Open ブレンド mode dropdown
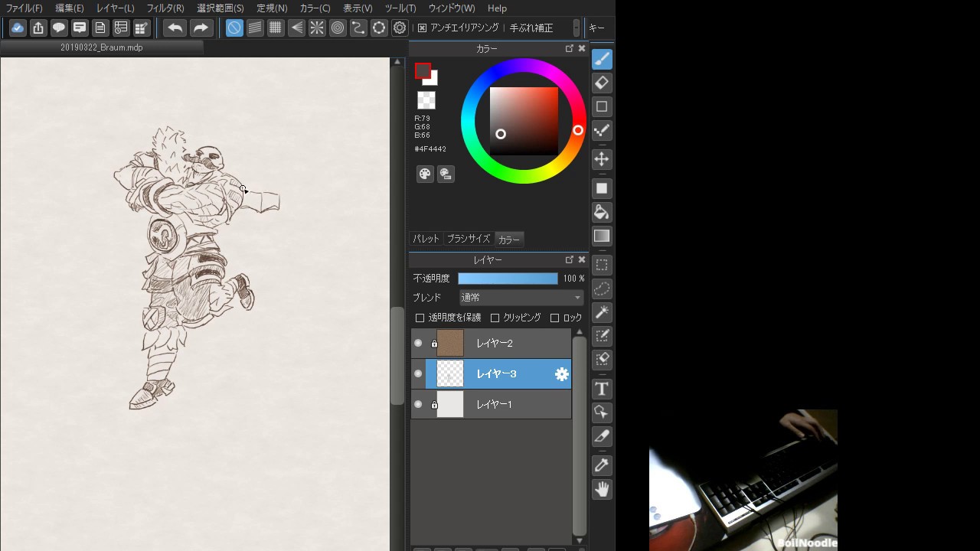Screen dimensions: 980x551 [521, 298]
